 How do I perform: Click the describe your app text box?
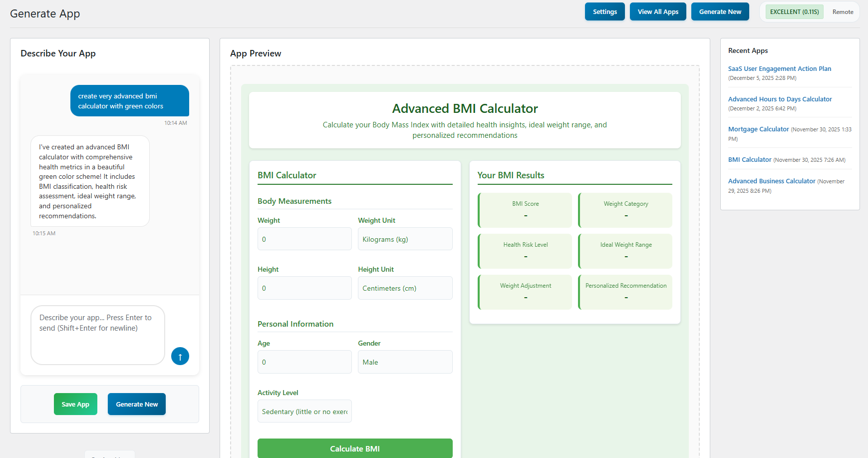point(98,335)
